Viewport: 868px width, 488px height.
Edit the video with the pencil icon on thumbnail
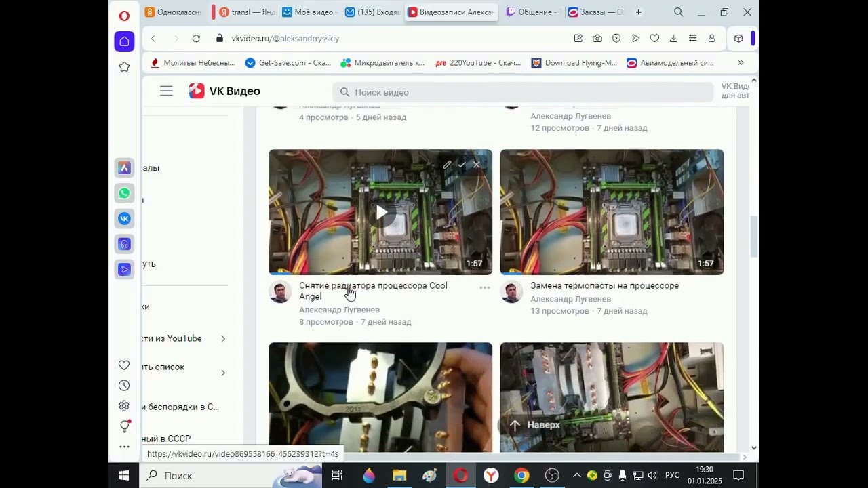click(x=447, y=165)
